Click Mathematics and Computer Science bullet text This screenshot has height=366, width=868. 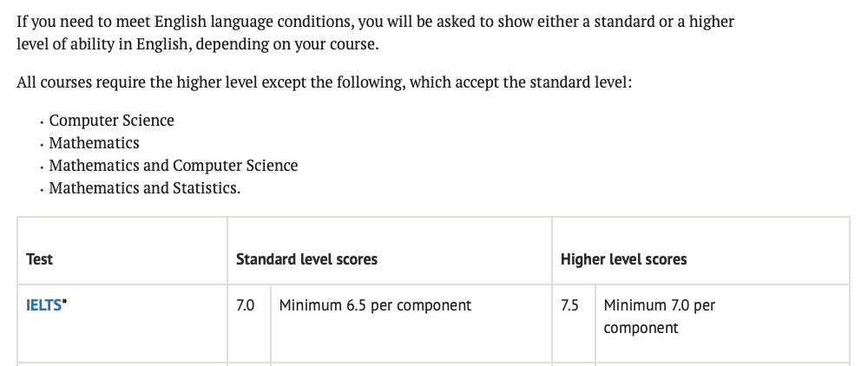click(174, 166)
